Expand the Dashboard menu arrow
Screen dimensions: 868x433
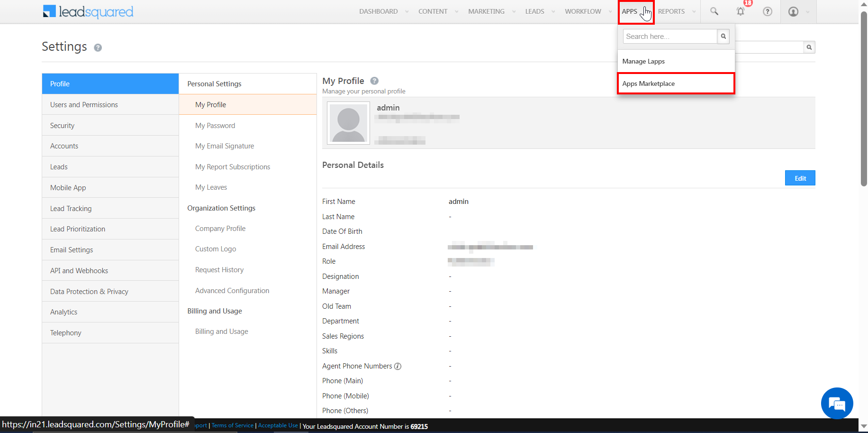coord(407,12)
